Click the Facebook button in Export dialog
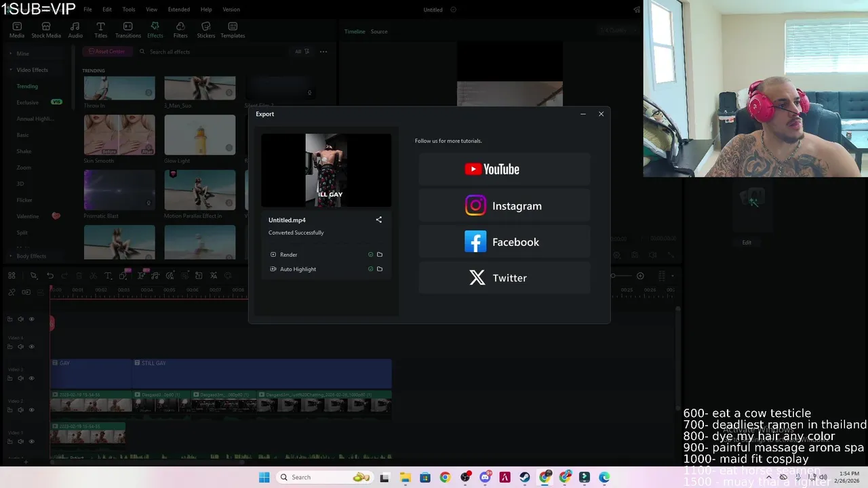The height and width of the screenshot is (488, 868). (x=505, y=242)
